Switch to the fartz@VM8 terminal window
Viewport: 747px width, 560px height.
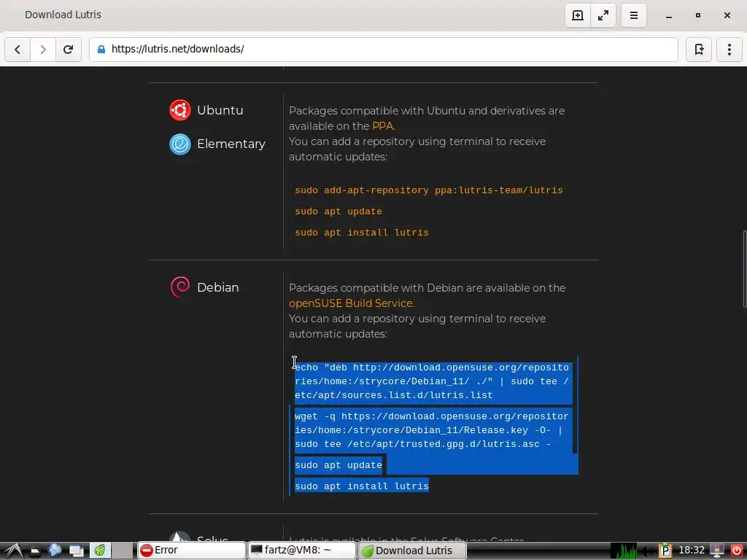(x=302, y=551)
